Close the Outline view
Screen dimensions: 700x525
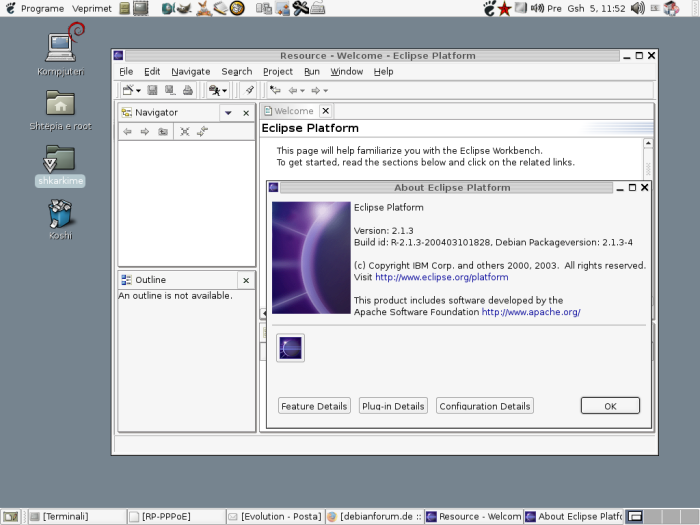[x=246, y=280]
